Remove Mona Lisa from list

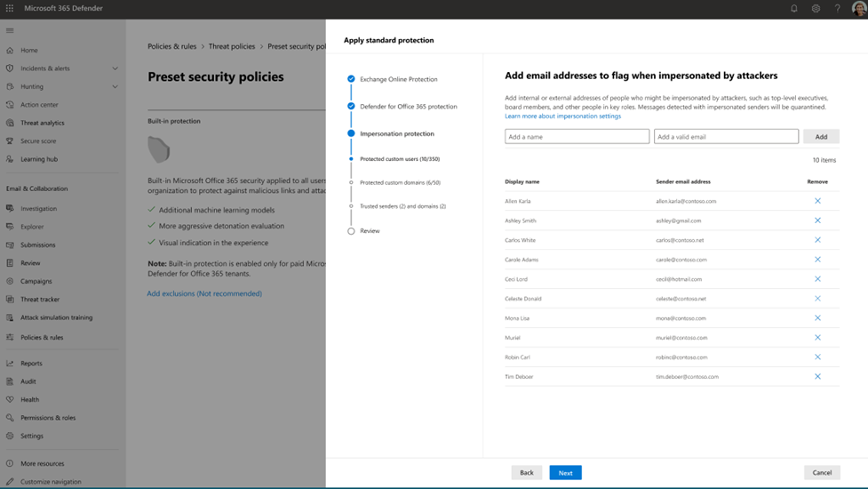pyautogui.click(x=817, y=318)
